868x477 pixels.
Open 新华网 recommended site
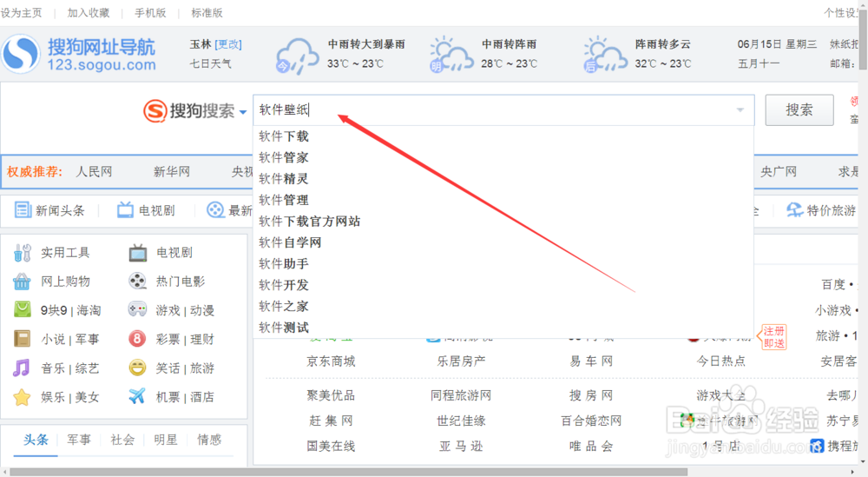tap(172, 172)
